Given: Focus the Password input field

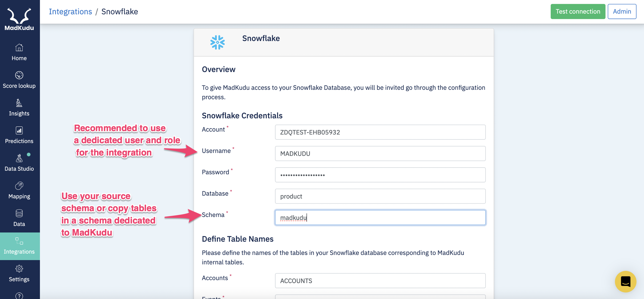Looking at the screenshot, I should (380, 175).
